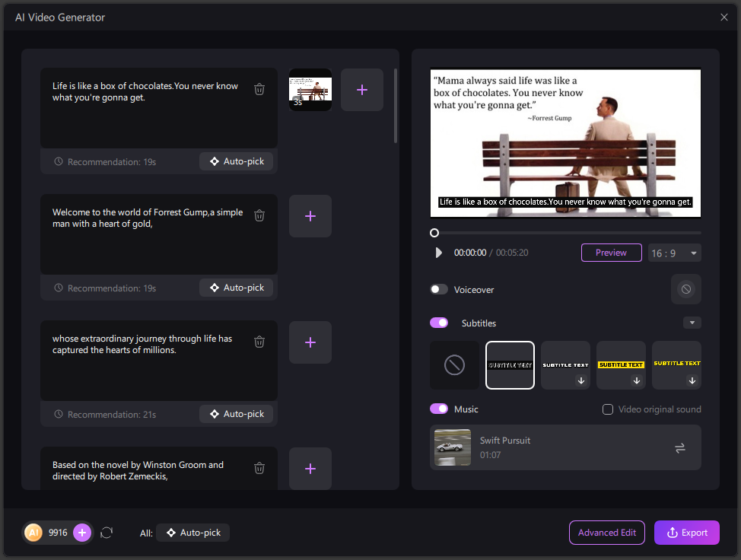This screenshot has height=560, width=741.
Task: Click the Preview button
Action: click(x=611, y=253)
